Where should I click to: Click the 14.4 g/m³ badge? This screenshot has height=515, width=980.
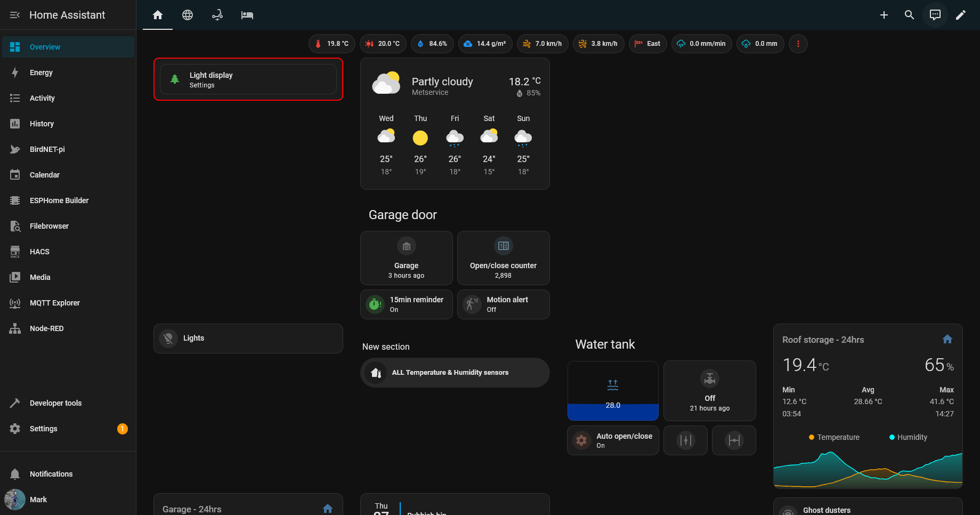[x=485, y=44]
